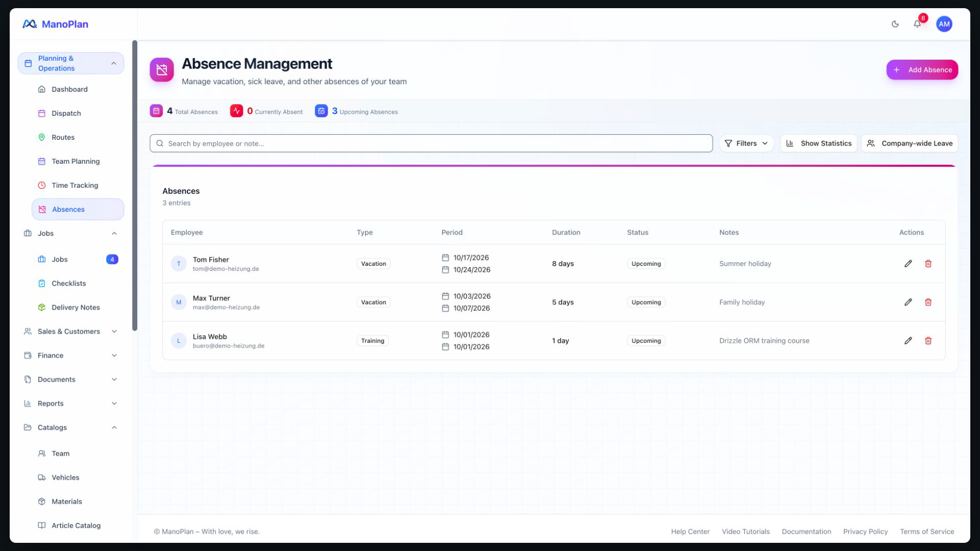Open Checklists page

tap(78, 283)
